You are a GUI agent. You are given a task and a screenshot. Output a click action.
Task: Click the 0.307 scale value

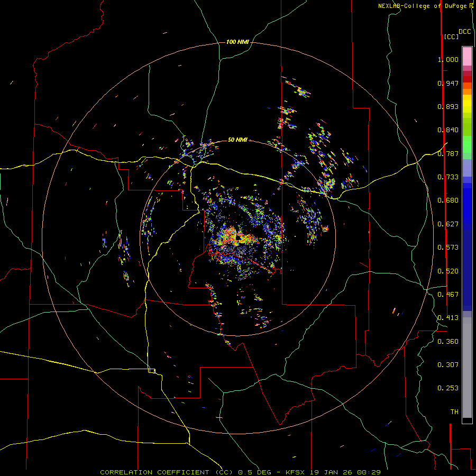pos(448,365)
